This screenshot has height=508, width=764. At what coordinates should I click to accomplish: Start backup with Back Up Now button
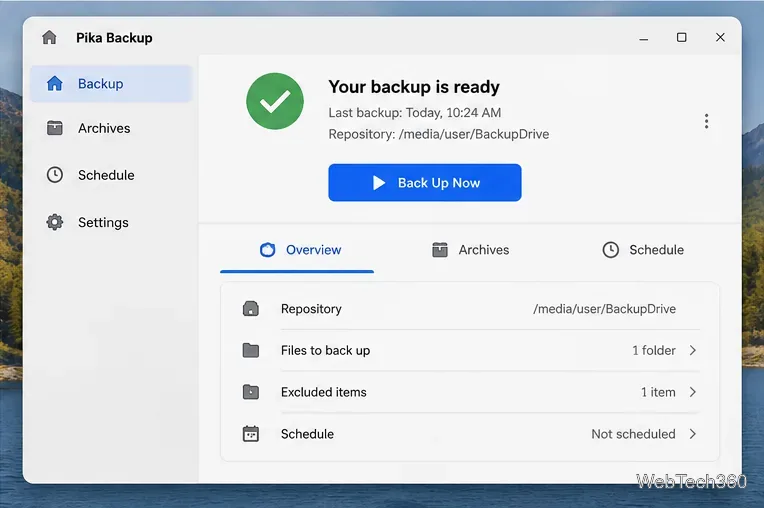click(425, 183)
